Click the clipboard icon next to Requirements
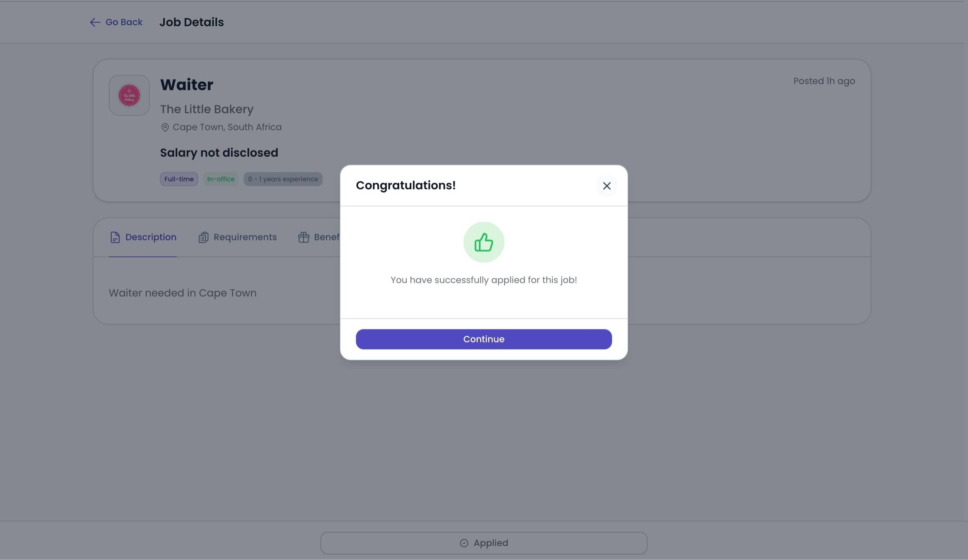The height and width of the screenshot is (560, 968). 203,237
